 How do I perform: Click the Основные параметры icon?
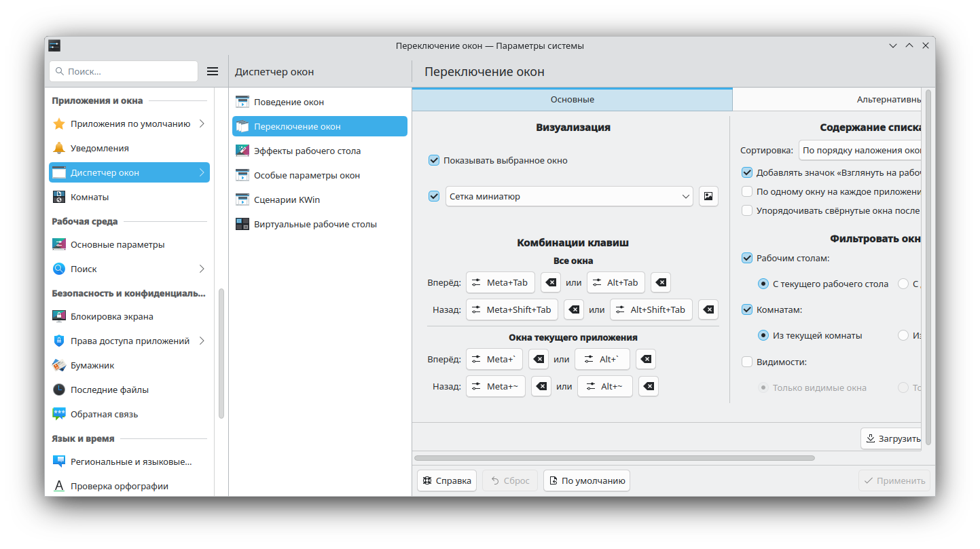coord(59,244)
